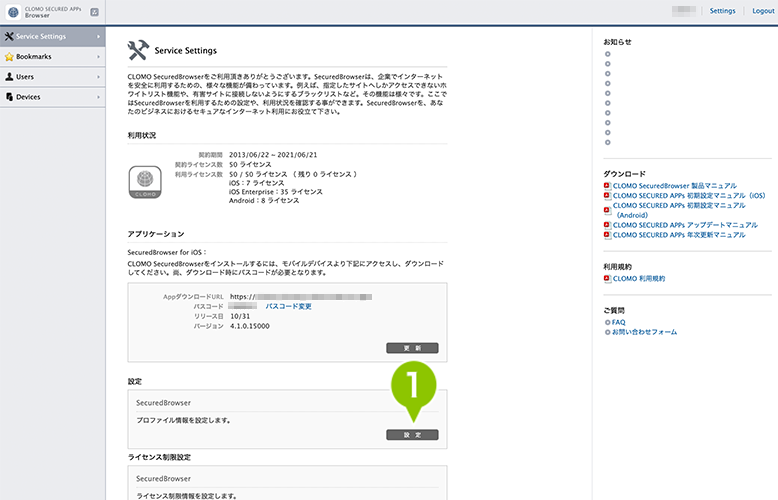
Task: Expand the Devices arrow
Action: [x=98, y=97]
